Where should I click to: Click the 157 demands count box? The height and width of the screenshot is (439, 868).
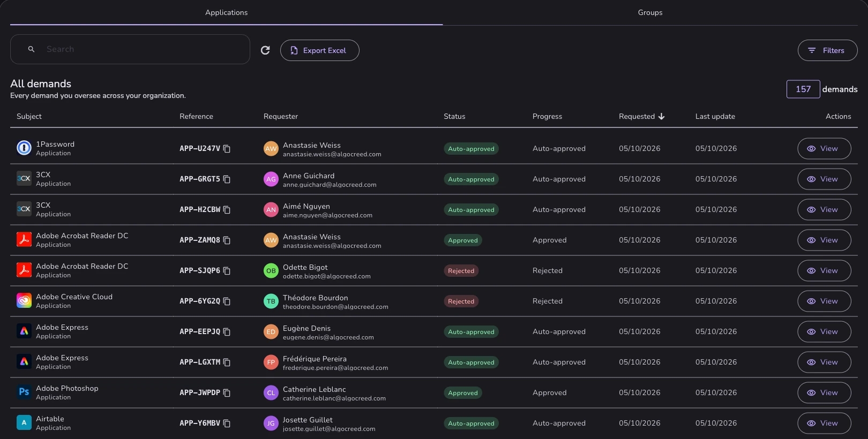coord(803,89)
